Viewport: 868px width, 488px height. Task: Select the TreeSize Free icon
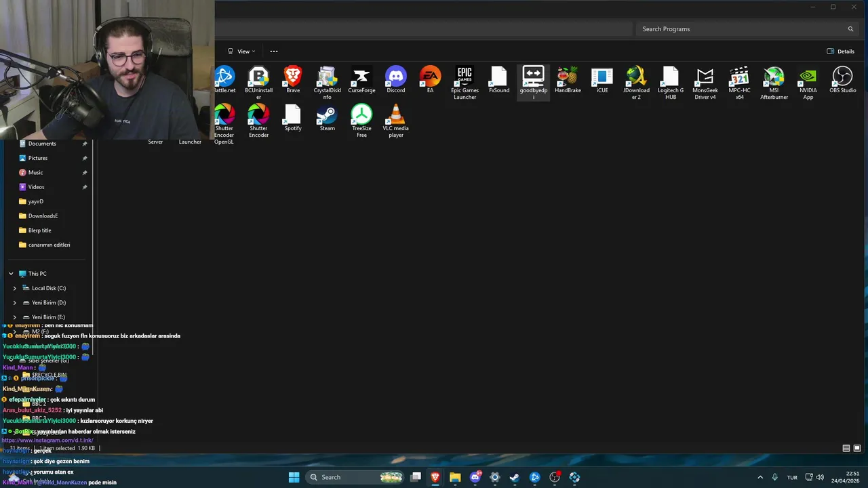(361, 121)
